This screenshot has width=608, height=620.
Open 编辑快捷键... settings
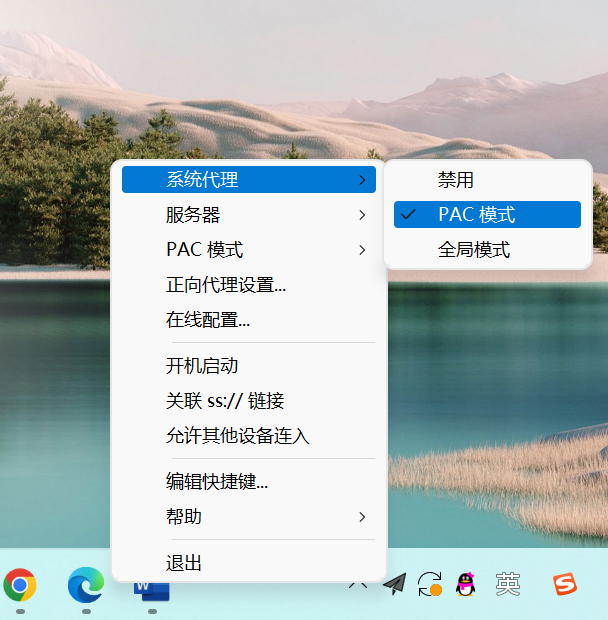pos(249,482)
